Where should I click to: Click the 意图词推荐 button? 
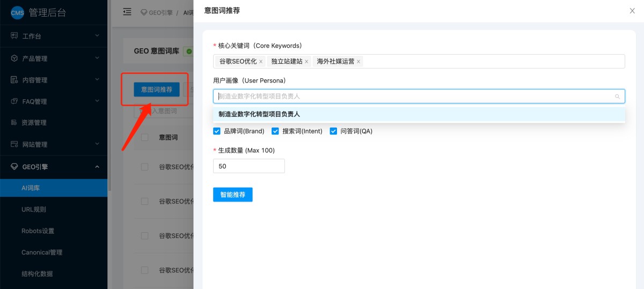[x=156, y=90]
